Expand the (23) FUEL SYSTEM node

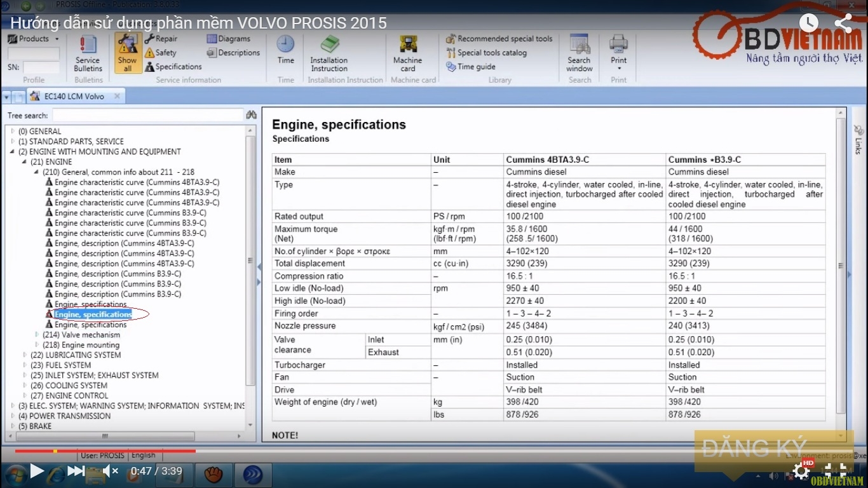pos(24,365)
